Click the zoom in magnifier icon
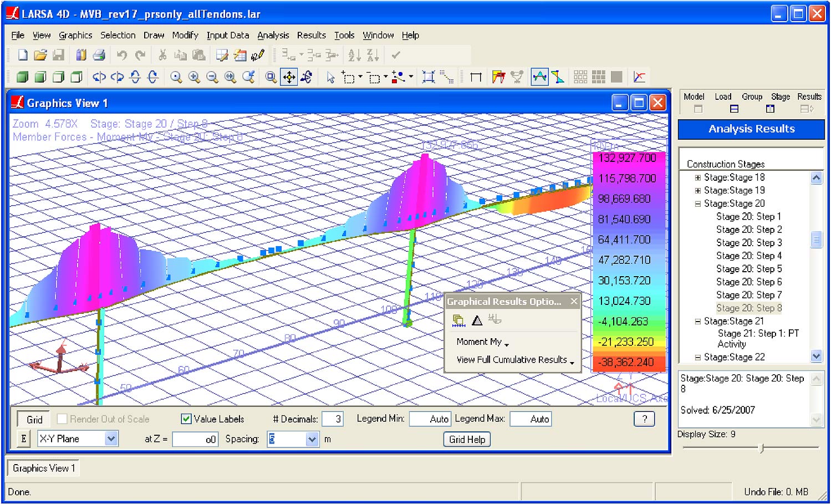The width and height of the screenshot is (831, 504). pyautogui.click(x=194, y=77)
